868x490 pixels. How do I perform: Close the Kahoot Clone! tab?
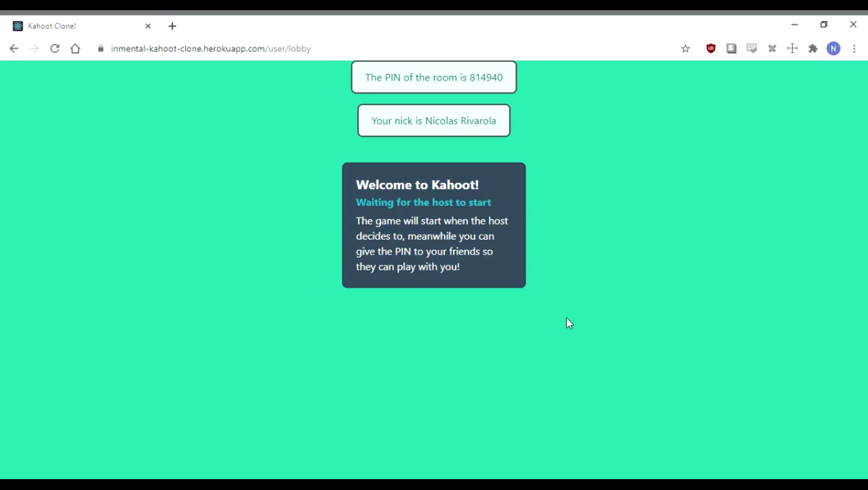148,26
